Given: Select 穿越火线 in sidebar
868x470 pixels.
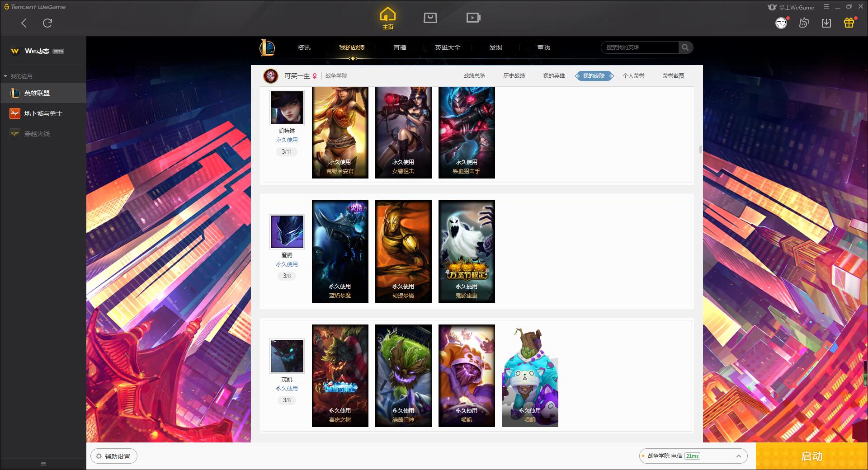Looking at the screenshot, I should (x=43, y=134).
